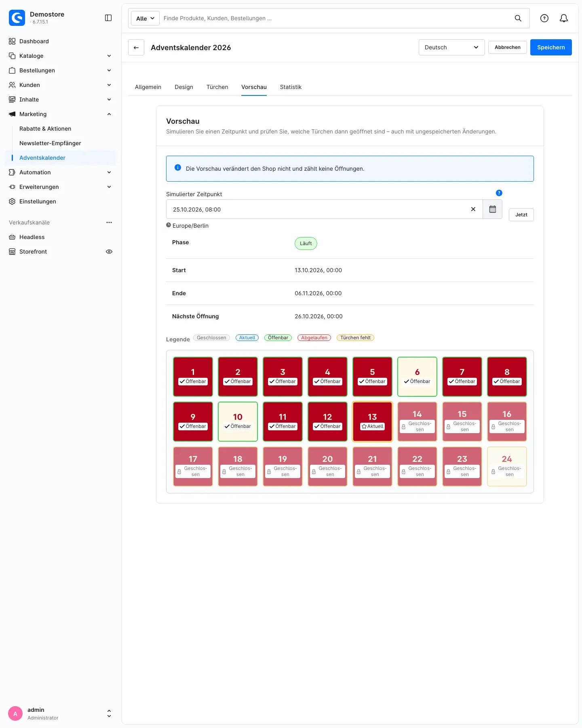The image size is (582, 728).
Task: Select door 10 in the calendar grid
Action: (x=238, y=421)
